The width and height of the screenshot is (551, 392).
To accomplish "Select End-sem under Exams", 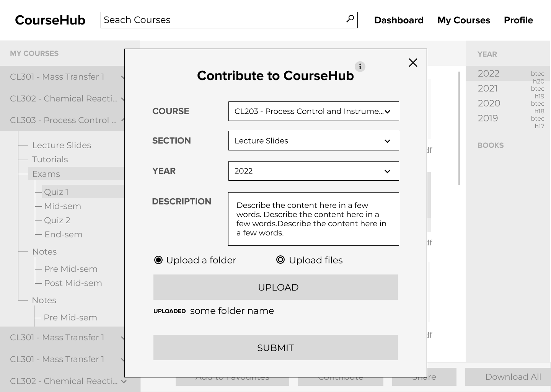I will [64, 235].
